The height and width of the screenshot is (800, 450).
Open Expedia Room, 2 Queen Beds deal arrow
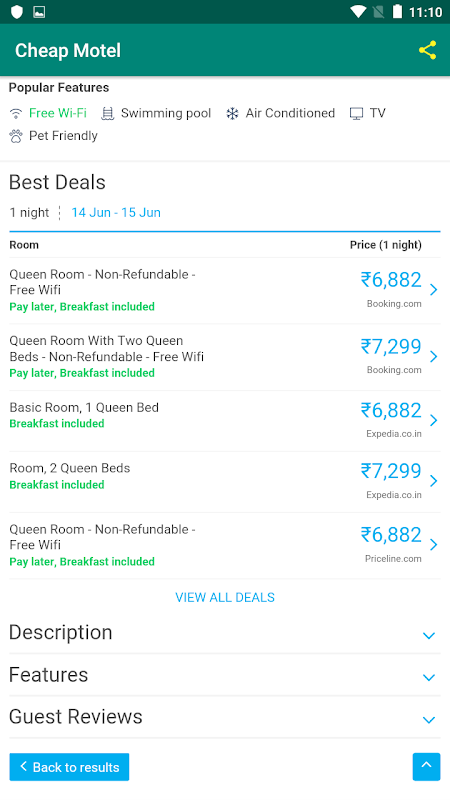point(433,481)
